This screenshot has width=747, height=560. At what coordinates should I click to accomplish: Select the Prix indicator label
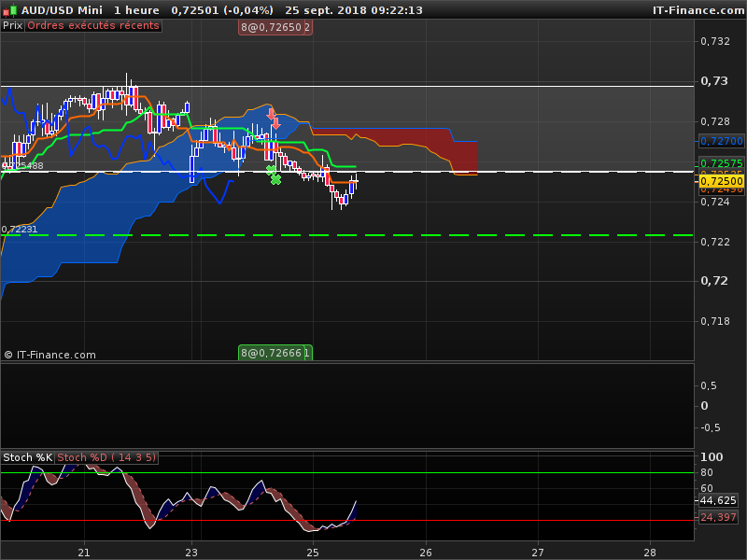tap(13, 26)
